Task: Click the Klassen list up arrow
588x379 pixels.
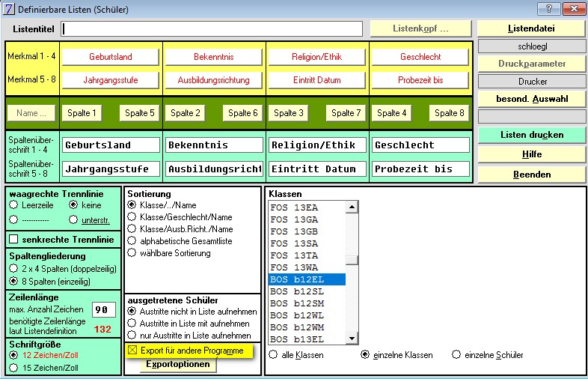Action: pyautogui.click(x=352, y=207)
